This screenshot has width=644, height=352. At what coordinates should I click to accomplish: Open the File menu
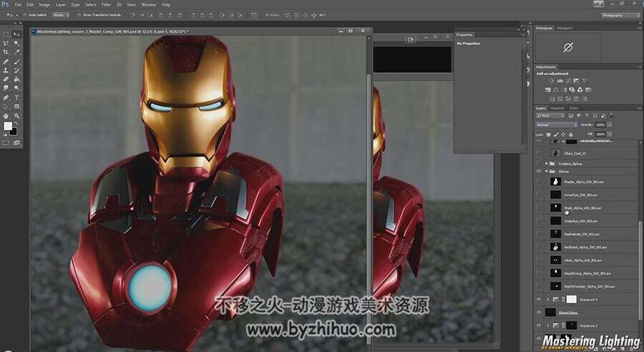click(x=18, y=4)
